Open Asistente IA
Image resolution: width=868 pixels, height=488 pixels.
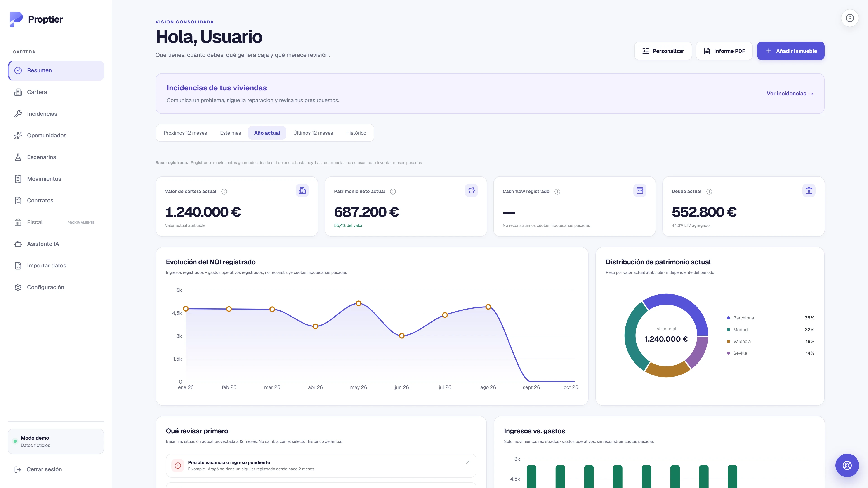[x=56, y=244]
